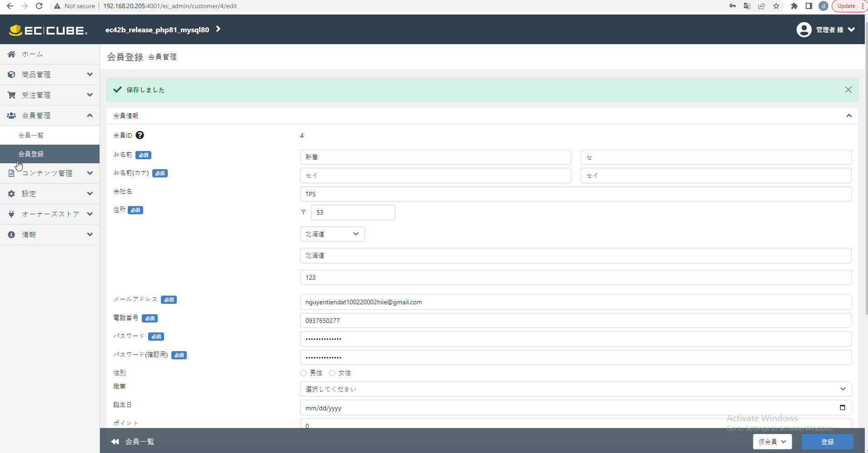Click the first name field containing 新着
The width and height of the screenshot is (868, 453).
[435, 157]
